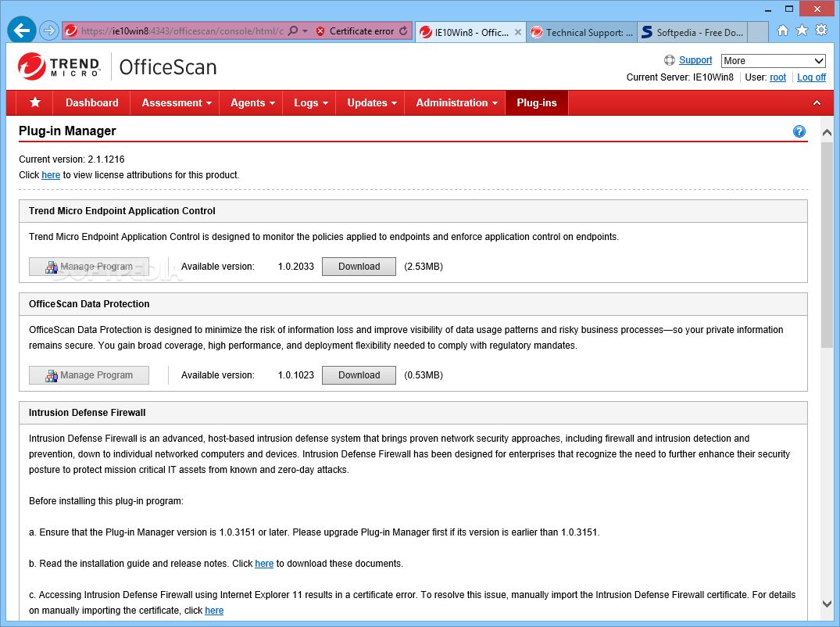Select the Plug-ins menu item

[536, 103]
